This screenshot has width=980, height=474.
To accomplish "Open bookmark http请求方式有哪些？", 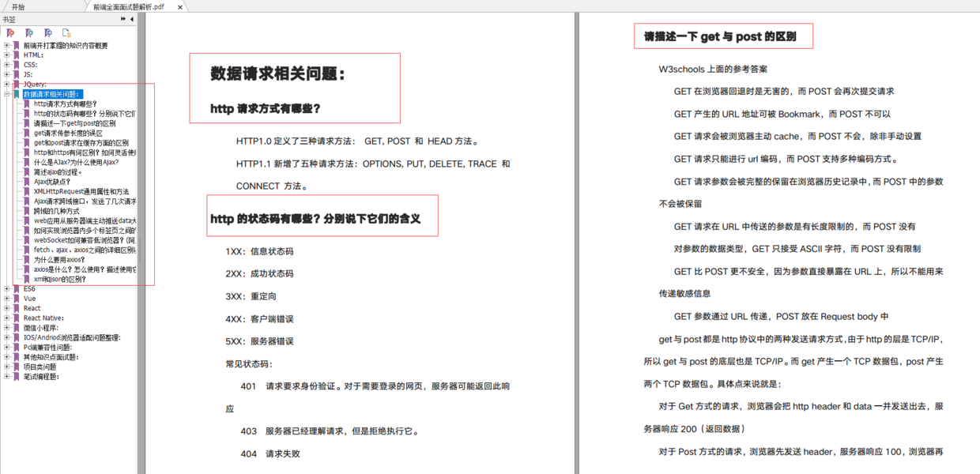I will point(65,103).
